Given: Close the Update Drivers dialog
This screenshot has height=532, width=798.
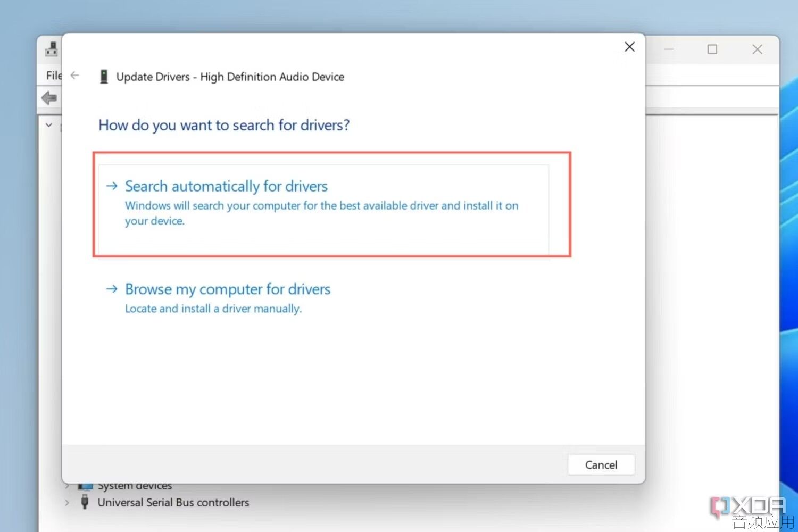Looking at the screenshot, I should tap(629, 47).
